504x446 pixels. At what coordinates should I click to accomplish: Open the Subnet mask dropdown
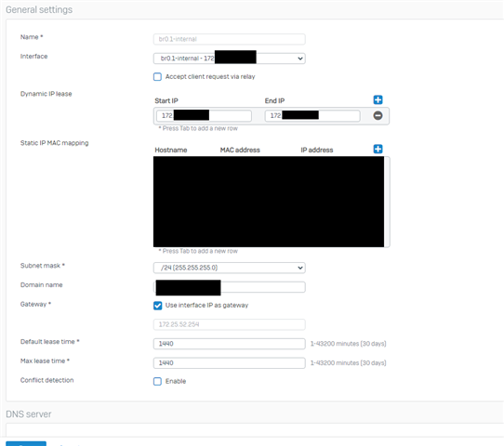[229, 268]
